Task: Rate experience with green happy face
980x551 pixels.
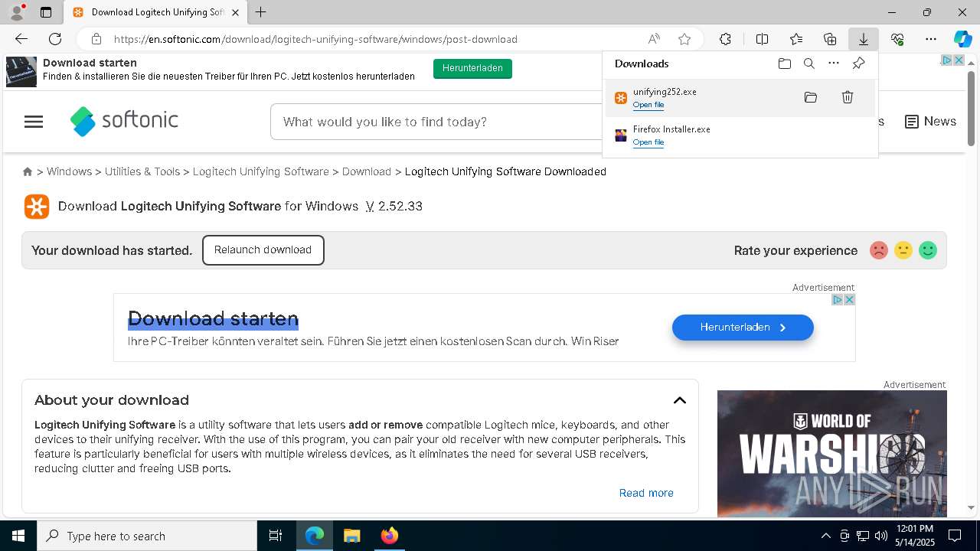Action: (x=928, y=250)
